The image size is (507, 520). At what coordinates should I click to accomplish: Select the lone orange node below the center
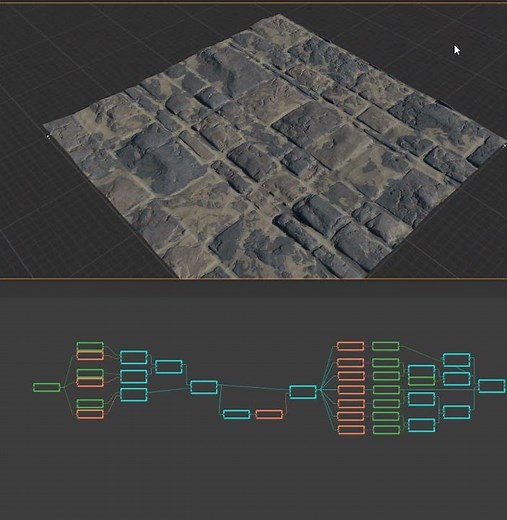click(x=269, y=415)
